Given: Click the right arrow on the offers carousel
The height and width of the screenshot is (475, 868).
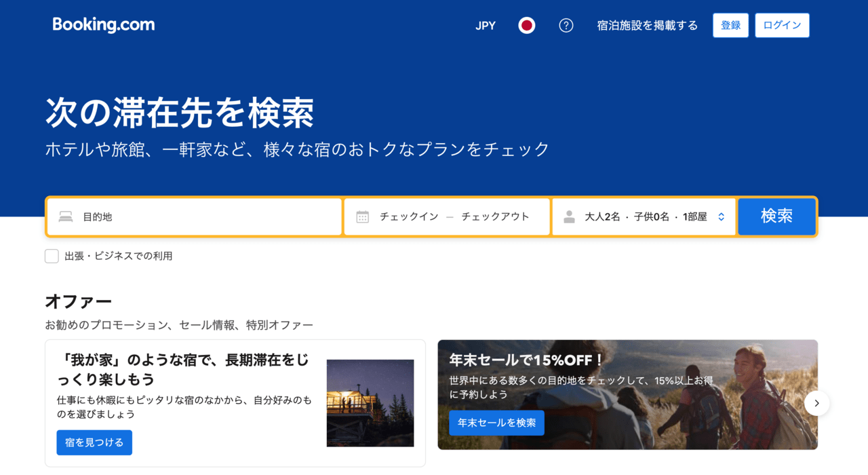Looking at the screenshot, I should click(x=816, y=402).
